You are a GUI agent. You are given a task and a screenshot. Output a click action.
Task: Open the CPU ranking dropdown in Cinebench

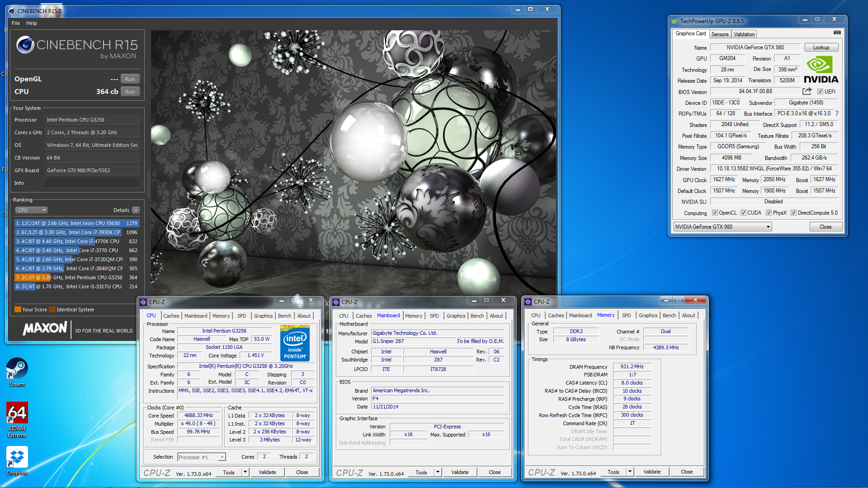[x=32, y=210]
